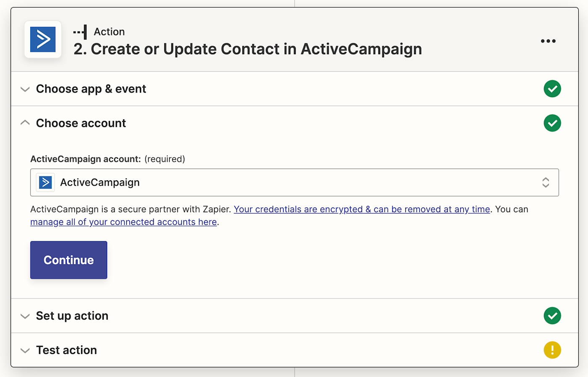Viewport: 588px width, 377px height.
Task: Click the step title Create or Update Contact
Action: [248, 49]
